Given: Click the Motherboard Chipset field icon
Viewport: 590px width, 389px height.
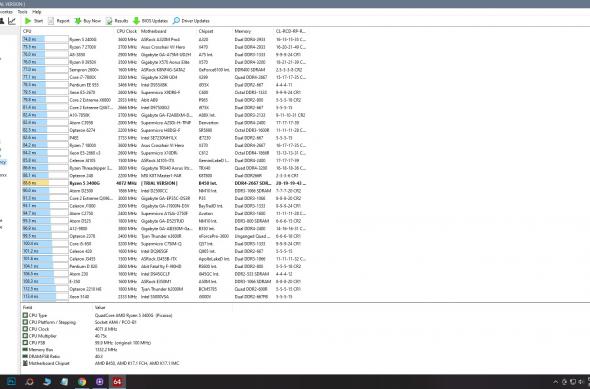Looking at the screenshot, I should (25, 363).
